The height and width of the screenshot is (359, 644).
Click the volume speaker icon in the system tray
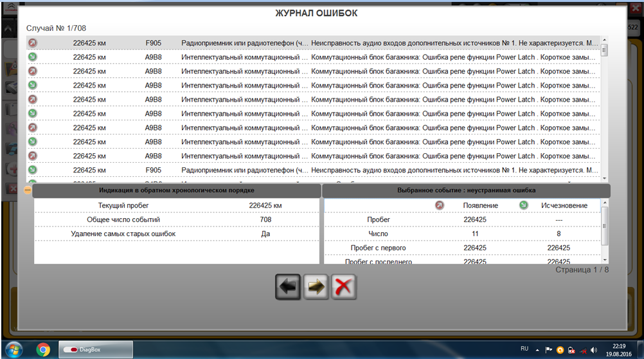coord(593,349)
